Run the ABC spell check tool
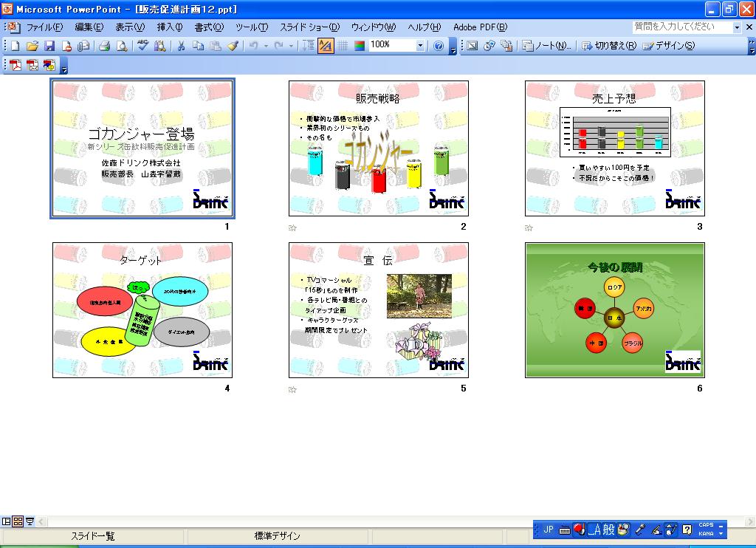The height and width of the screenshot is (548, 756). (x=143, y=46)
